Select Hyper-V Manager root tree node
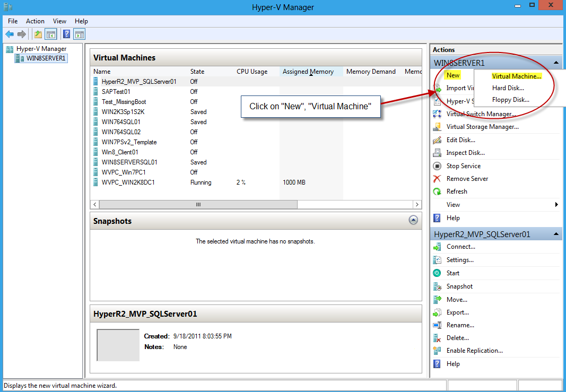This screenshot has width=566, height=392. (41, 49)
